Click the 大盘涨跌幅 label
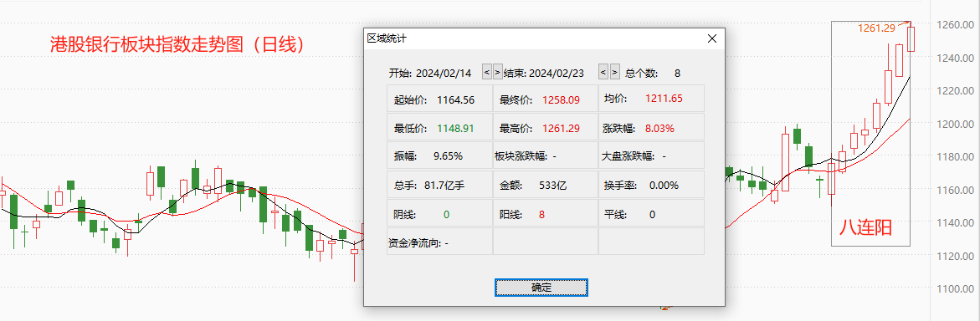The width and height of the screenshot is (980, 321). pyautogui.click(x=629, y=156)
